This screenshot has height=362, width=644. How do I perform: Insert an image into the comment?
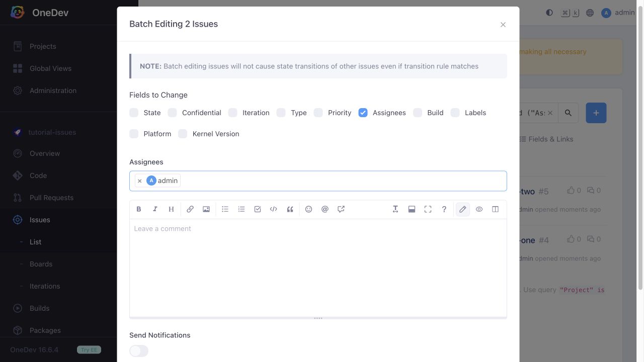point(206,209)
